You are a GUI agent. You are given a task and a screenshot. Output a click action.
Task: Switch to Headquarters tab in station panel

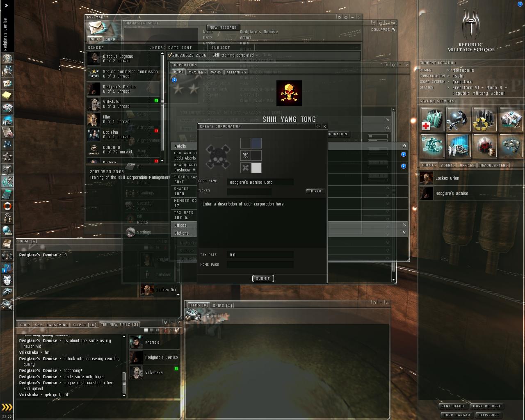coord(493,165)
